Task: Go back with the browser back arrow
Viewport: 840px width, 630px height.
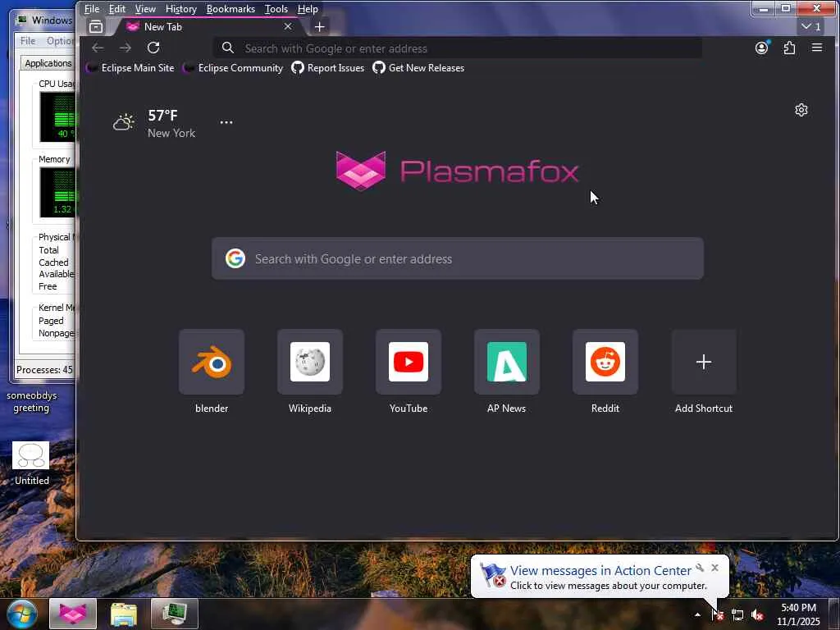Action: (x=98, y=48)
